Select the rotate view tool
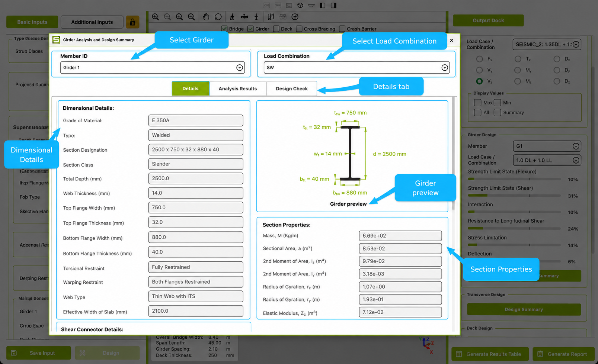The width and height of the screenshot is (598, 364). pyautogui.click(x=218, y=17)
